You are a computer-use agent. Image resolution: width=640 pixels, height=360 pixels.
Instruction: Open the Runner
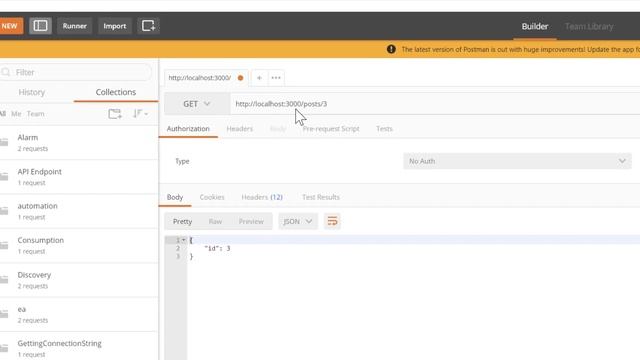point(75,26)
